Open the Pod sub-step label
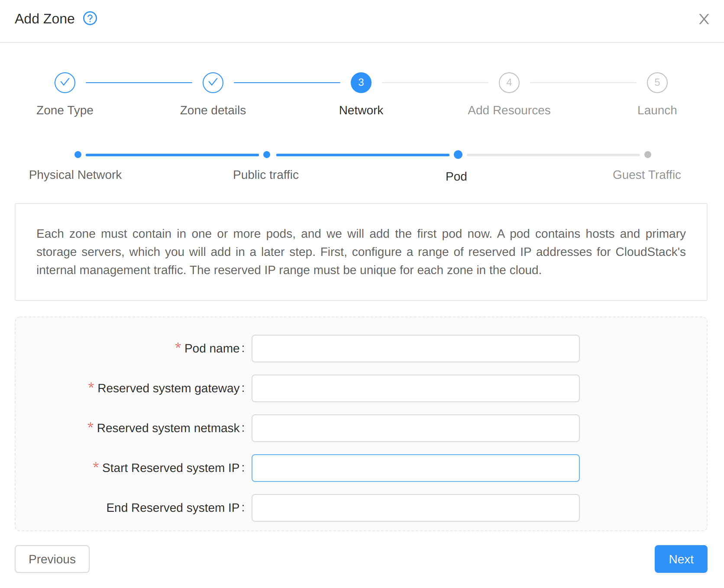 [456, 177]
